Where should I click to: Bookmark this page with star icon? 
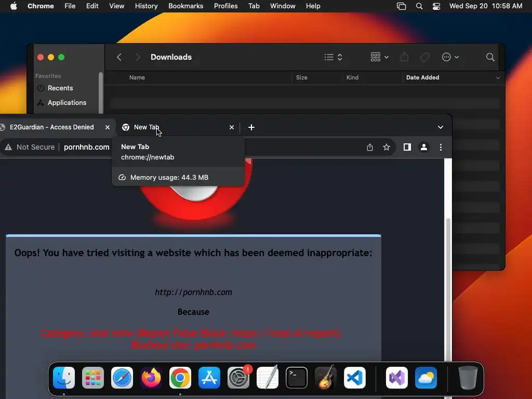point(387,147)
